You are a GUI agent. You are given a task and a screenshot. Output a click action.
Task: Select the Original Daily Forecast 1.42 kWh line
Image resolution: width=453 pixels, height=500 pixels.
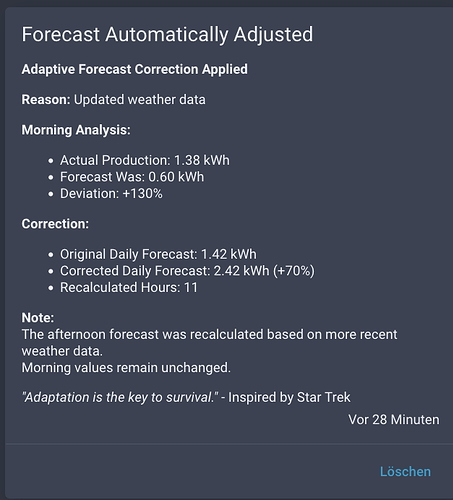click(x=158, y=254)
